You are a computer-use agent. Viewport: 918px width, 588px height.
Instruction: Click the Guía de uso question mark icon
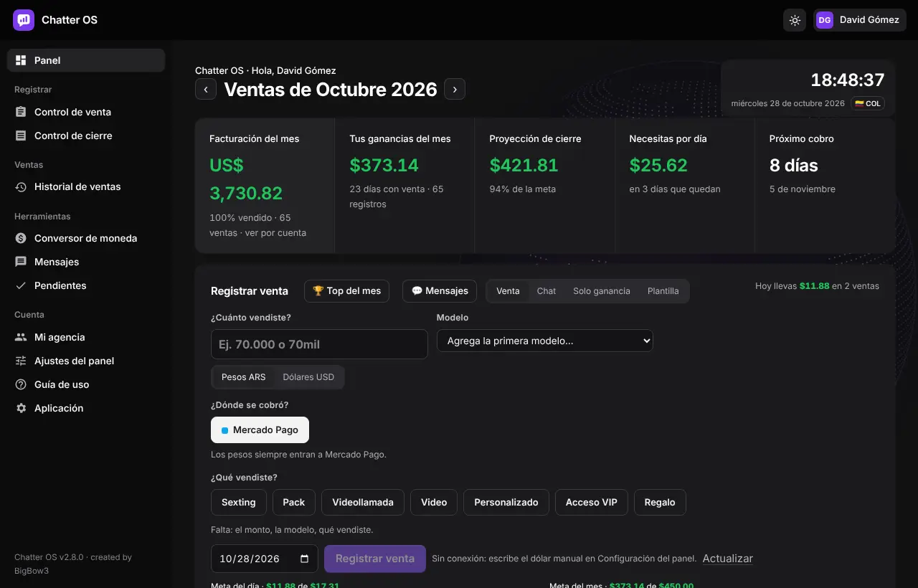point(21,384)
